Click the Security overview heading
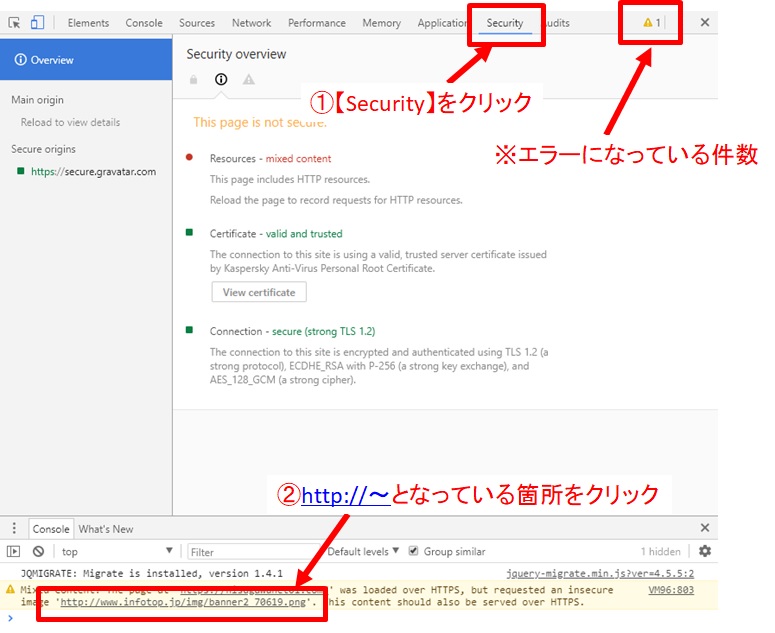Screen dimensions: 775x633 (x=236, y=54)
